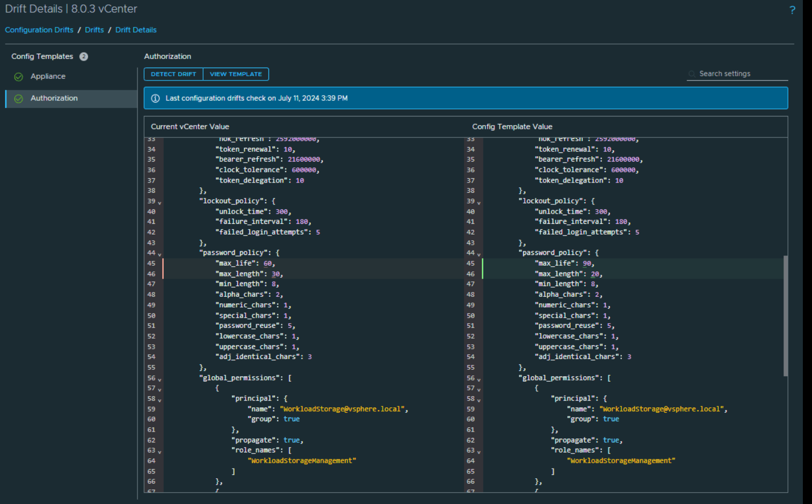Click the info icon in drift check banner

tap(155, 98)
